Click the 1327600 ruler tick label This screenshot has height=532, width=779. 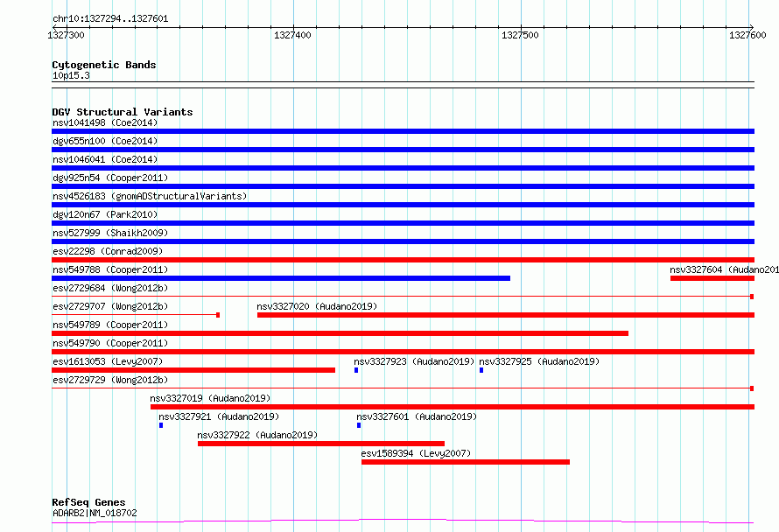click(x=747, y=35)
